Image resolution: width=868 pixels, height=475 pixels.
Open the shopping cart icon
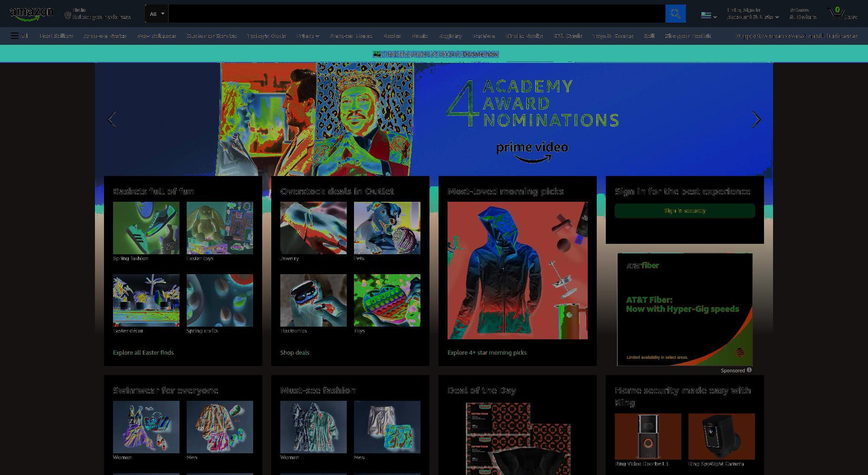842,14
